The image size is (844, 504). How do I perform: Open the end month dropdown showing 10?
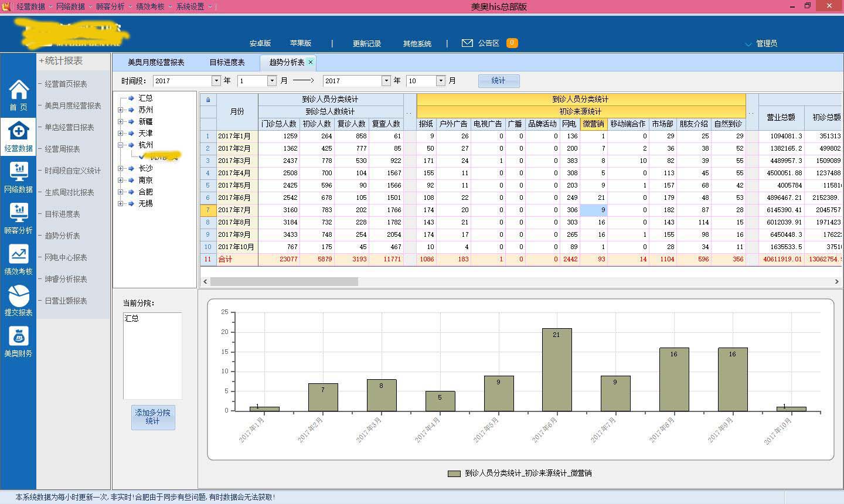(441, 81)
